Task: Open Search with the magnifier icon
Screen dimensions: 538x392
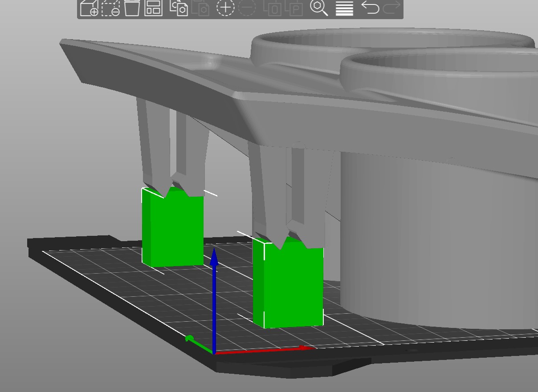Action: coord(319,8)
